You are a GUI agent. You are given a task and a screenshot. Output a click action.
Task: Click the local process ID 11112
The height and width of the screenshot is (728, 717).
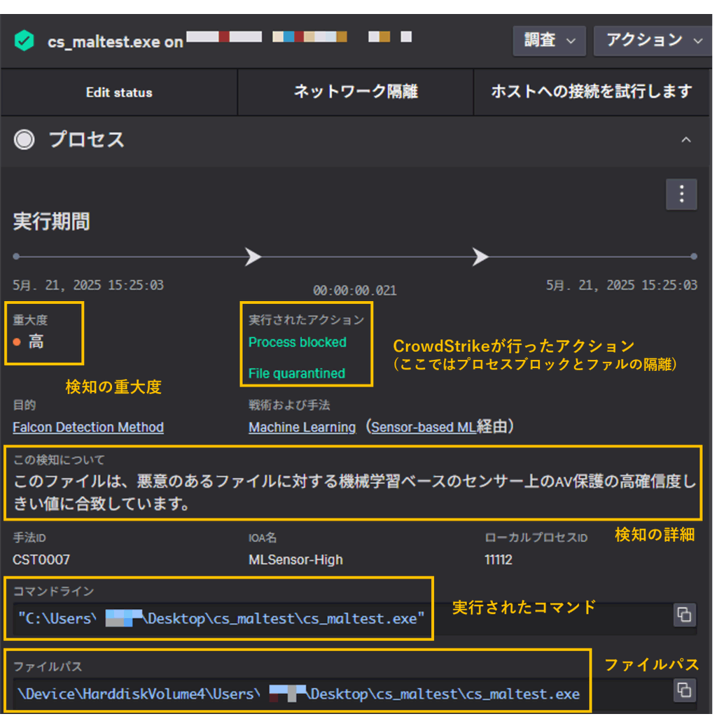(499, 560)
